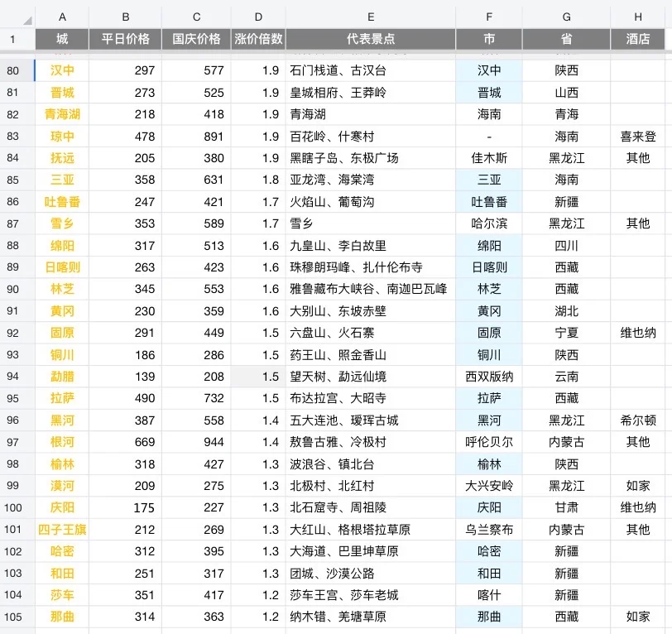Click the 希尔顿 hotel cell
Image resolution: width=672 pixels, height=634 pixels.
[x=638, y=420]
